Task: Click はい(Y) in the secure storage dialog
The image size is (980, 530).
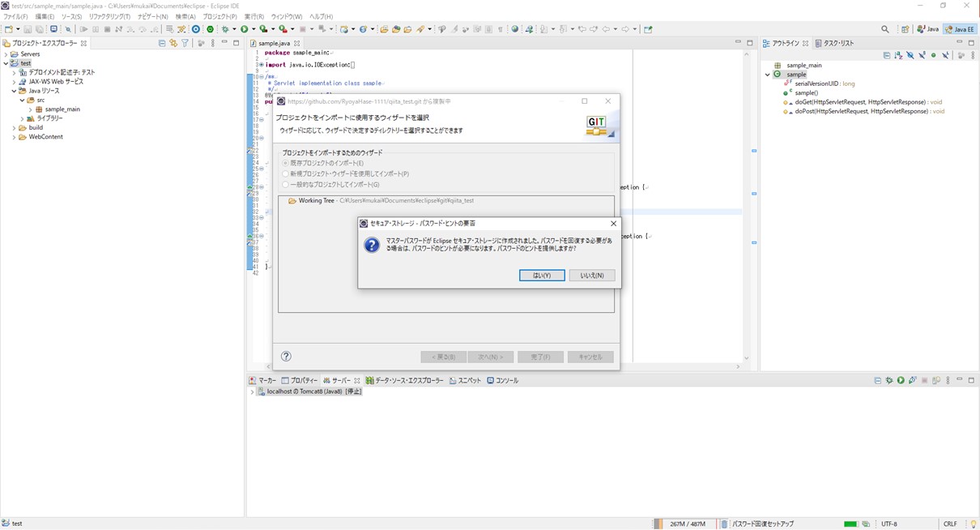Action: [x=541, y=275]
